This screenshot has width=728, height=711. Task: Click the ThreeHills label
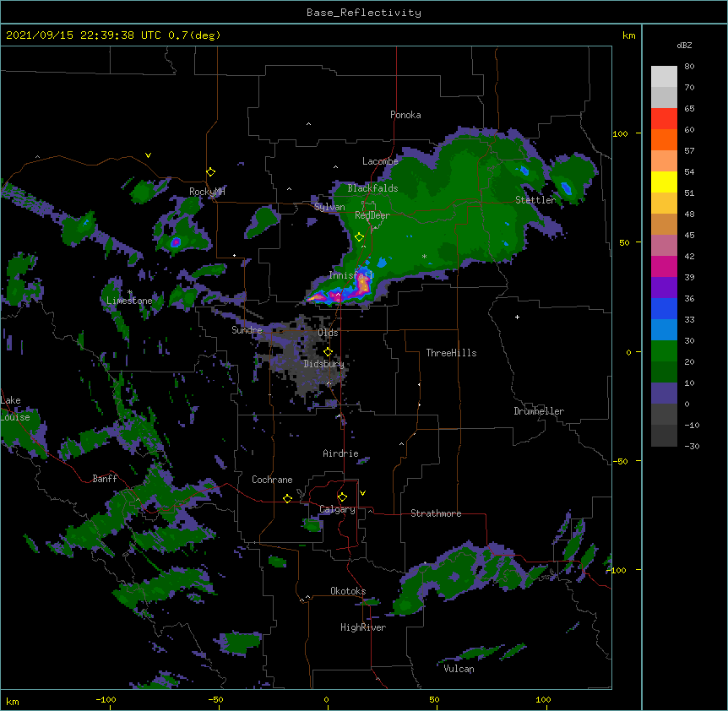[x=451, y=353]
